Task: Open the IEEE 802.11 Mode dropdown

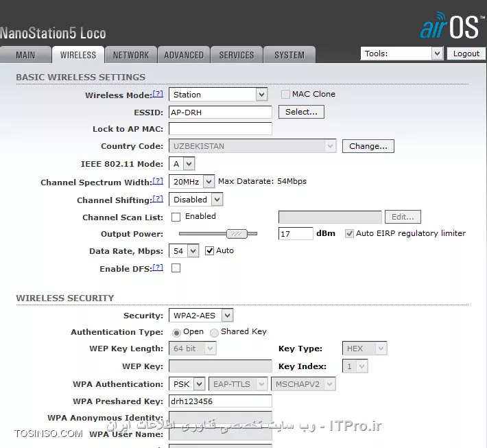Action: coord(182,164)
